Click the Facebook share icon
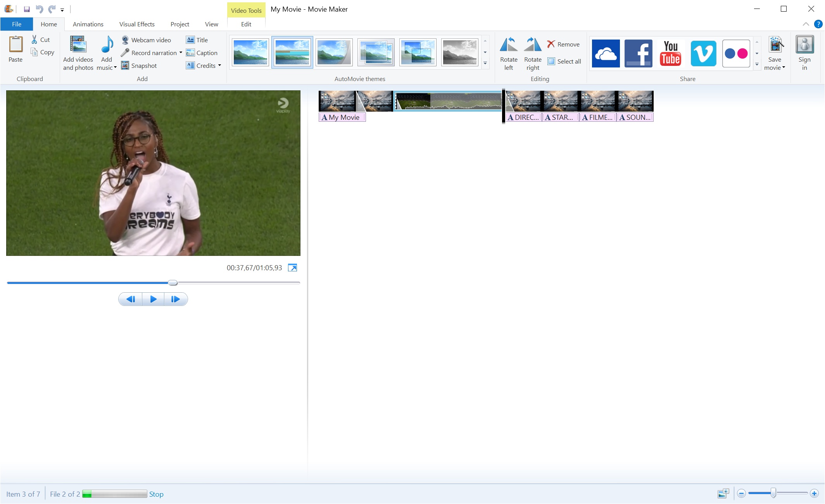 638,53
